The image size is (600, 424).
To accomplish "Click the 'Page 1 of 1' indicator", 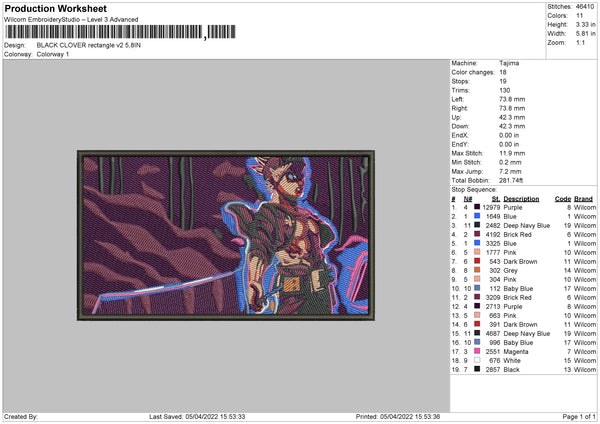I will pos(579,416).
